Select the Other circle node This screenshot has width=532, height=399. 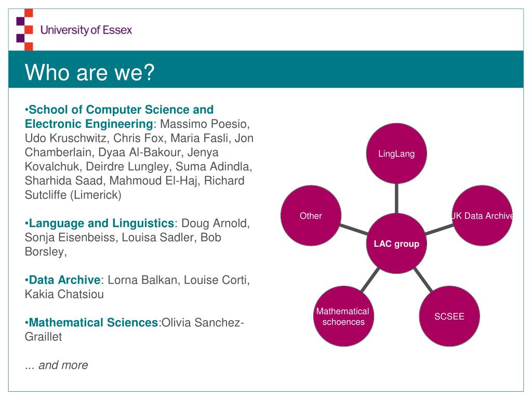pyautogui.click(x=311, y=216)
